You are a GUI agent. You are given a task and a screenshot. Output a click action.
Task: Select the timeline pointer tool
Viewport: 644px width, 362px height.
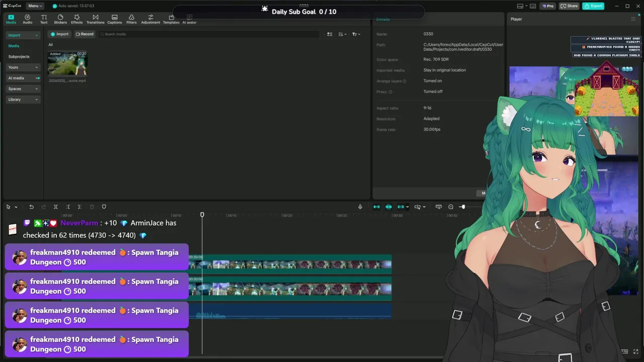coord(8,207)
